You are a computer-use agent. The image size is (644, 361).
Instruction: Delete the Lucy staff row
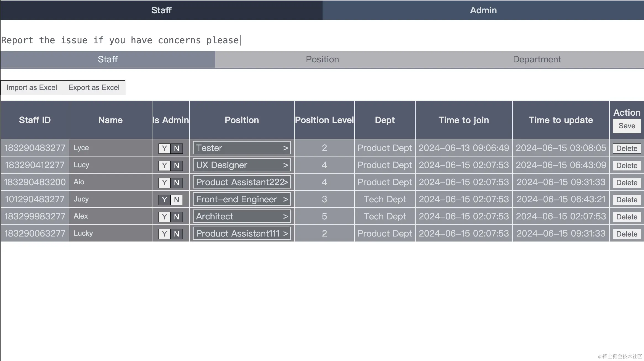627,166
